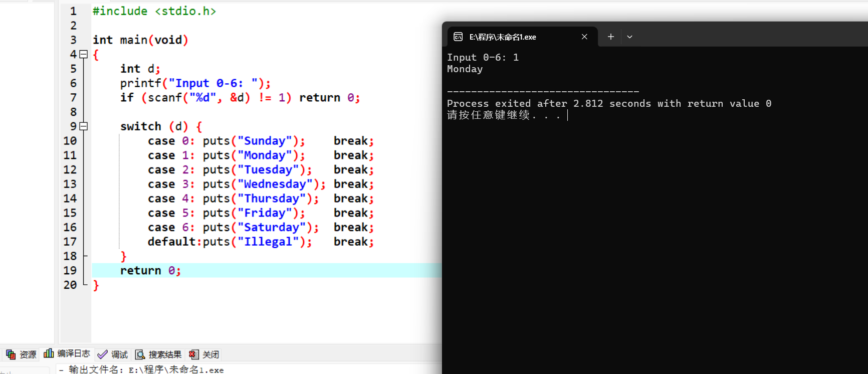The height and width of the screenshot is (374, 868).
Task: Click the Monday output in the terminal
Action: pos(465,69)
